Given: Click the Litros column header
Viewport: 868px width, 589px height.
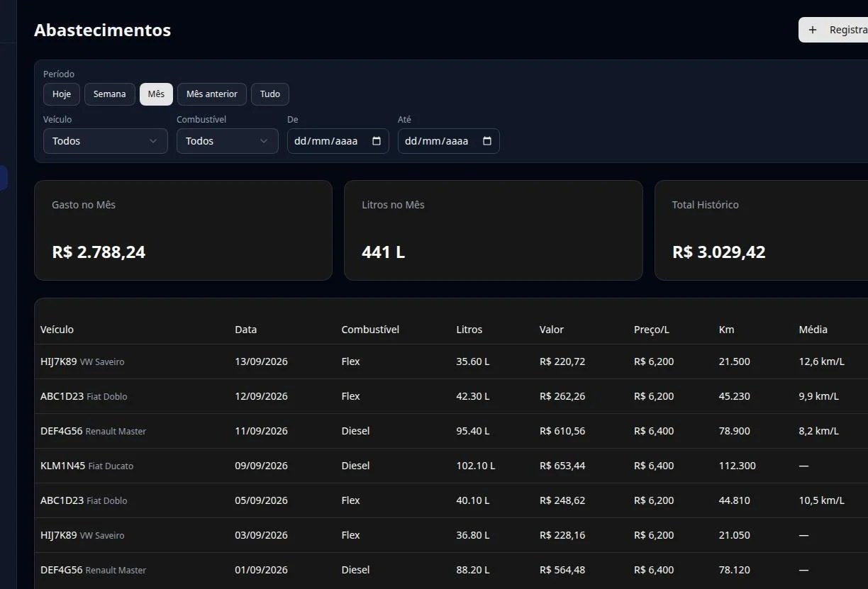Looking at the screenshot, I should coord(469,330).
